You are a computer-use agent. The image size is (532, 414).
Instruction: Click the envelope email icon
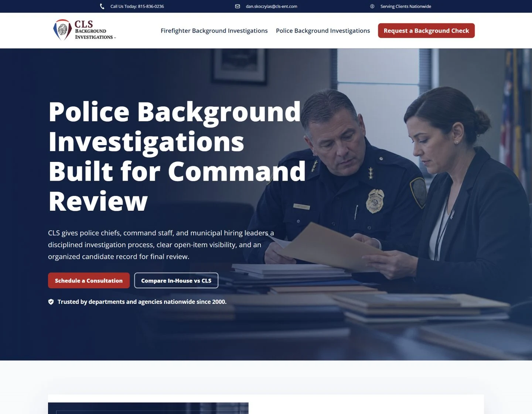click(238, 6)
